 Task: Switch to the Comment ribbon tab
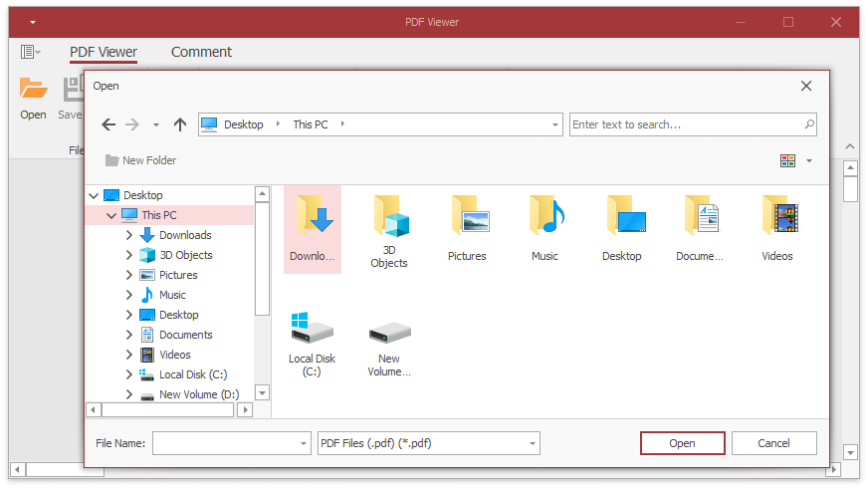201,52
